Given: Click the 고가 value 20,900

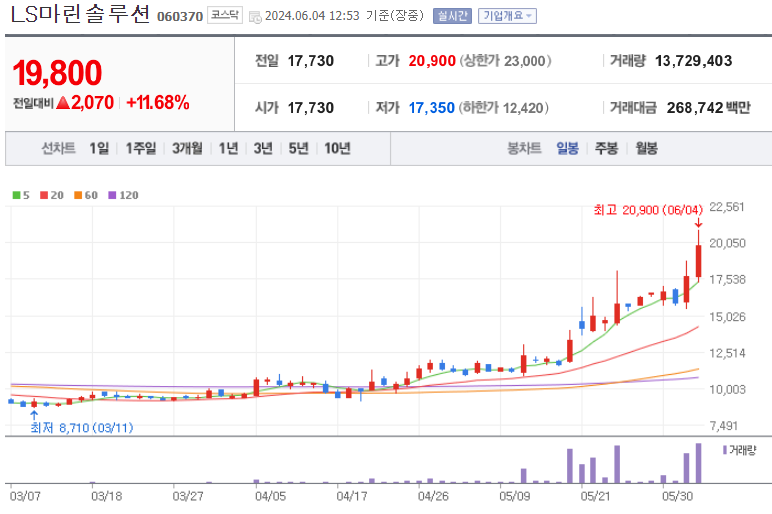Looking at the screenshot, I should coord(432,61).
